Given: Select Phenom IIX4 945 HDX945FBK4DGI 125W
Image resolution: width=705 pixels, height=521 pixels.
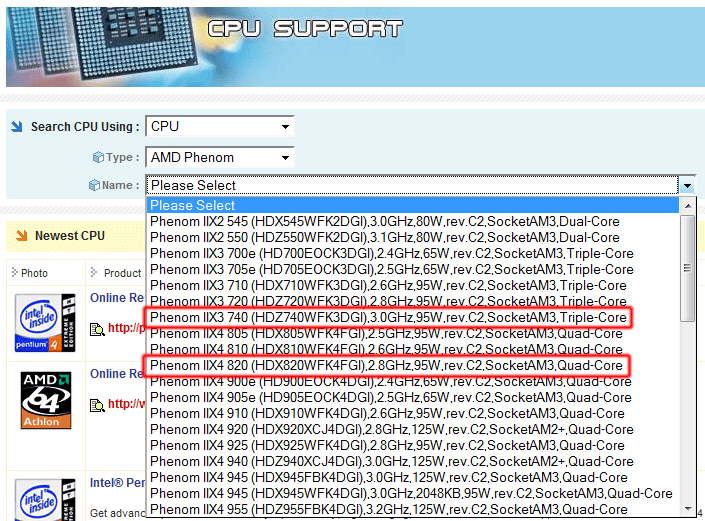Looking at the screenshot, I should [x=412, y=477].
